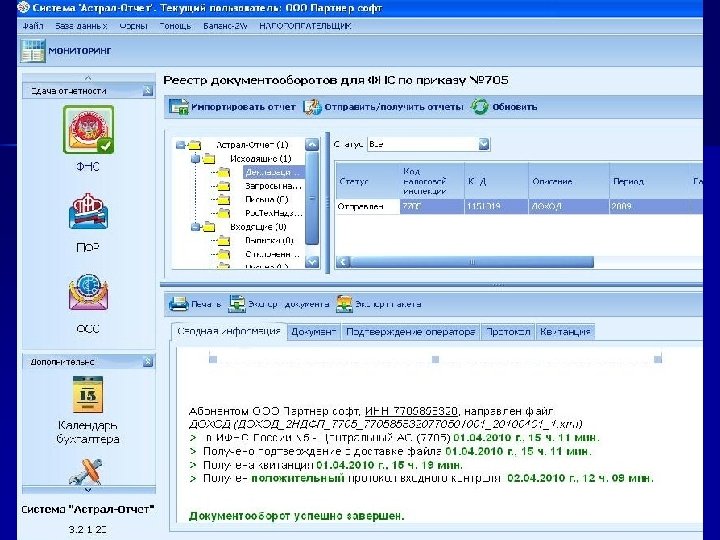Click the Мониторинг grid icon
This screenshot has width=720, height=540.
tap(33, 51)
